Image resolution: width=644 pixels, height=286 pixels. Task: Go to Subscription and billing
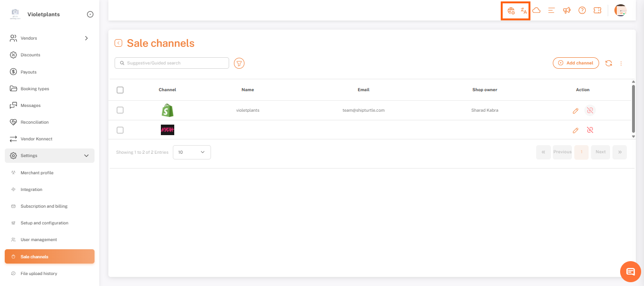pyautogui.click(x=44, y=206)
